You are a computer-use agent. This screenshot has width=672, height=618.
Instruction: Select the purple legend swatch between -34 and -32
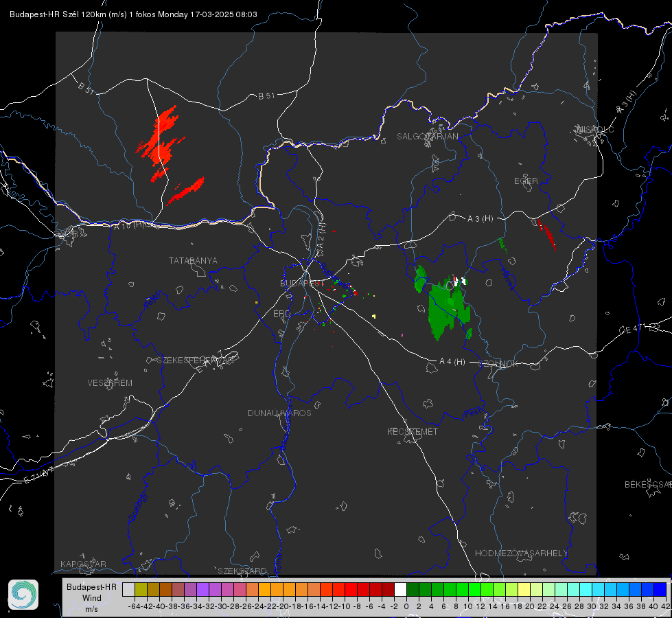pos(202,589)
